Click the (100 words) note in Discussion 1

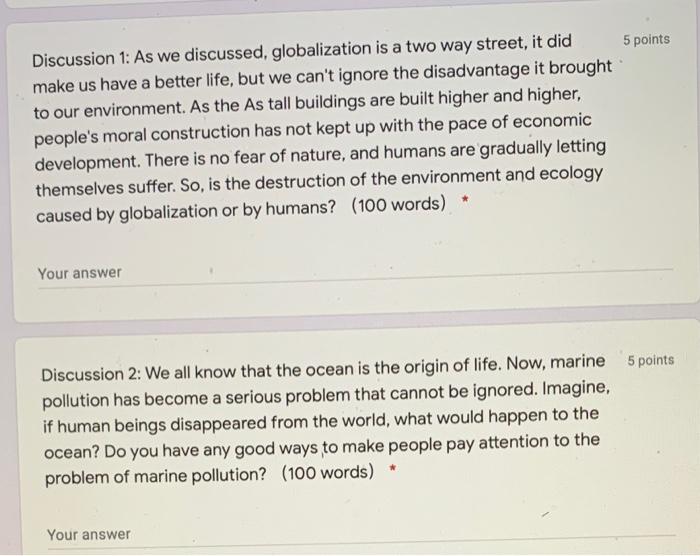[398, 205]
